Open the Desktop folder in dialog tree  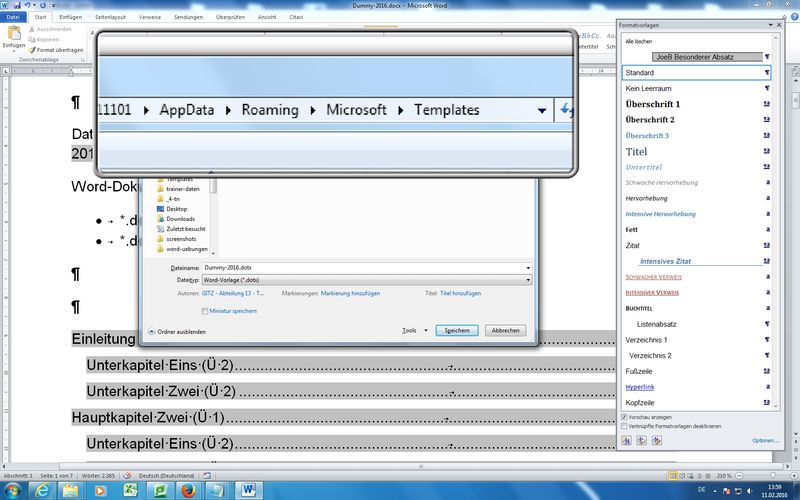click(172, 209)
